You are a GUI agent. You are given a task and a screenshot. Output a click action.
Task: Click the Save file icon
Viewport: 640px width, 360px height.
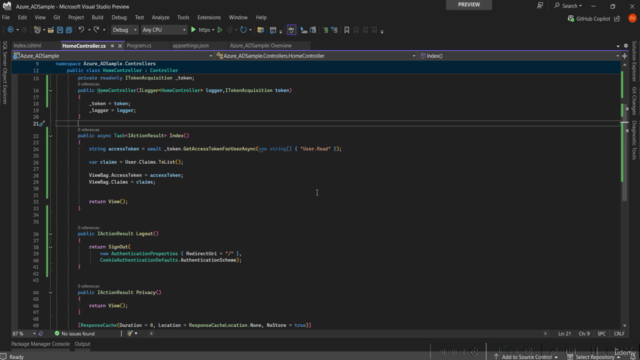(x=60, y=30)
